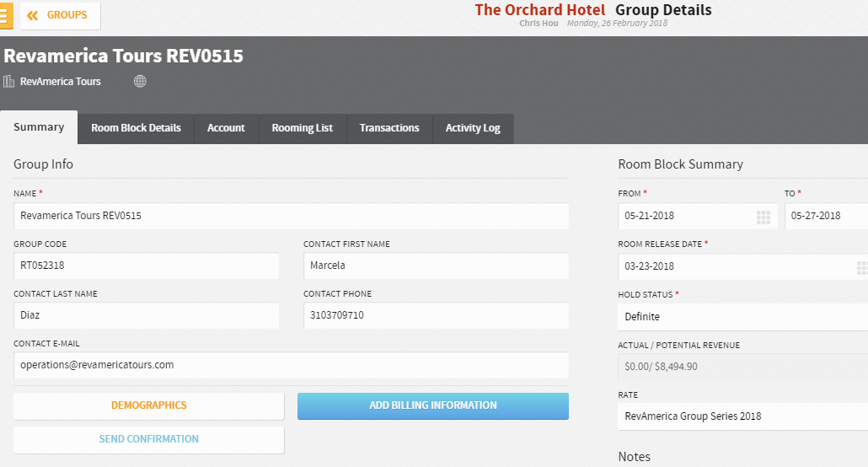Open calendar picker for From date
This screenshot has width=868, height=467.
(x=764, y=217)
